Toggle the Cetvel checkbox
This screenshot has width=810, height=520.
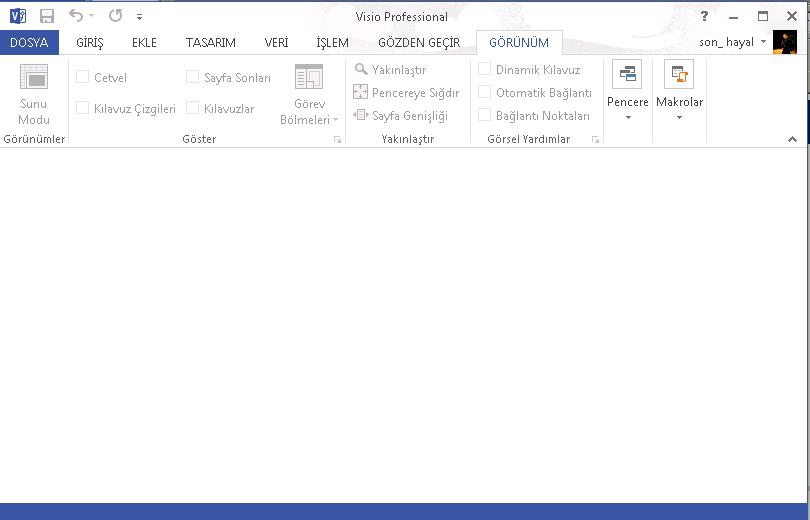click(83, 77)
